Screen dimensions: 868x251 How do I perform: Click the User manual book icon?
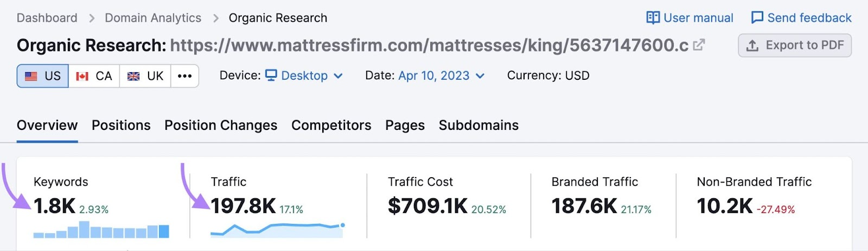click(x=653, y=18)
